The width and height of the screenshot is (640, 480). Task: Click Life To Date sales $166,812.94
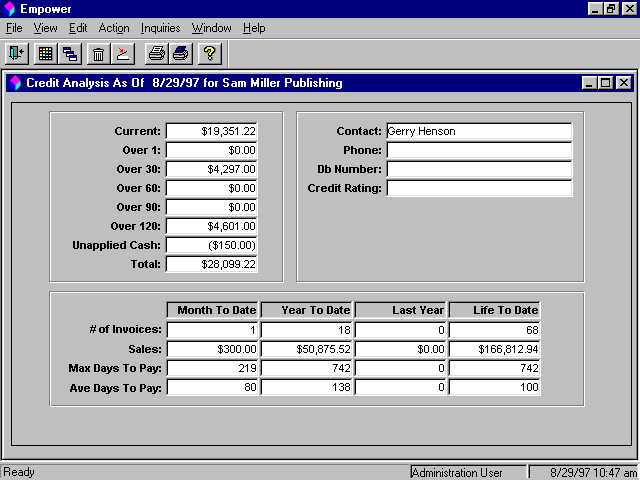(x=494, y=349)
